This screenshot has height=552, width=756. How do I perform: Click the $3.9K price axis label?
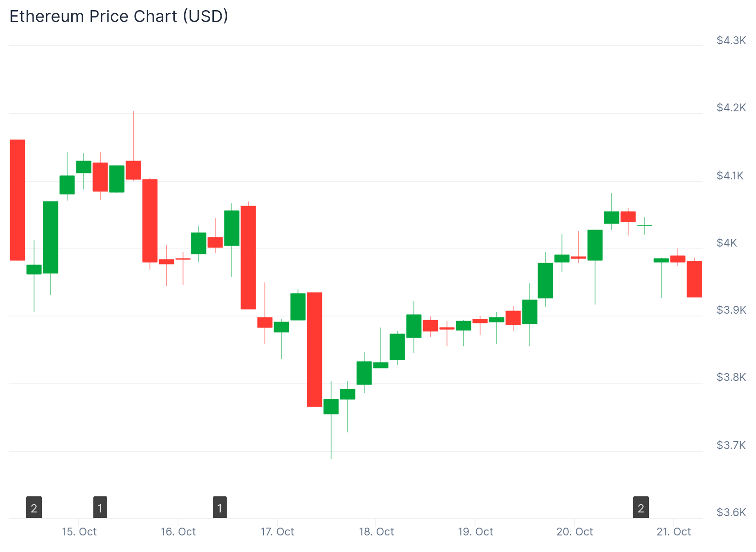point(731,310)
